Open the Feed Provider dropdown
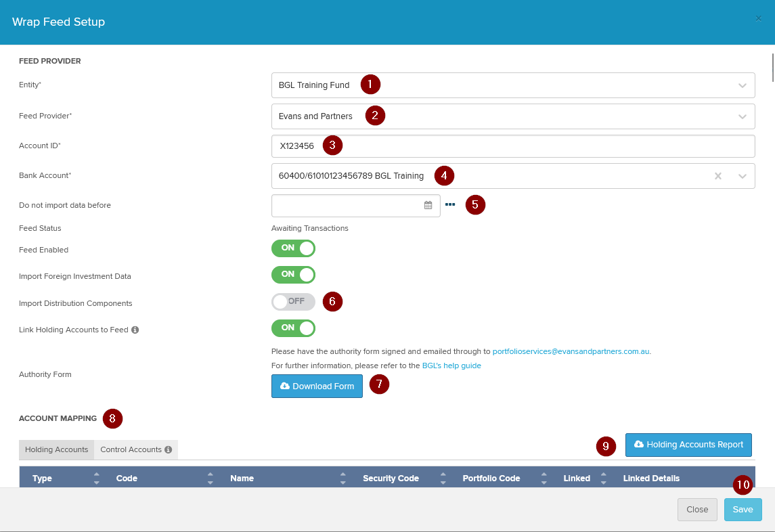The width and height of the screenshot is (775, 532). [x=512, y=116]
